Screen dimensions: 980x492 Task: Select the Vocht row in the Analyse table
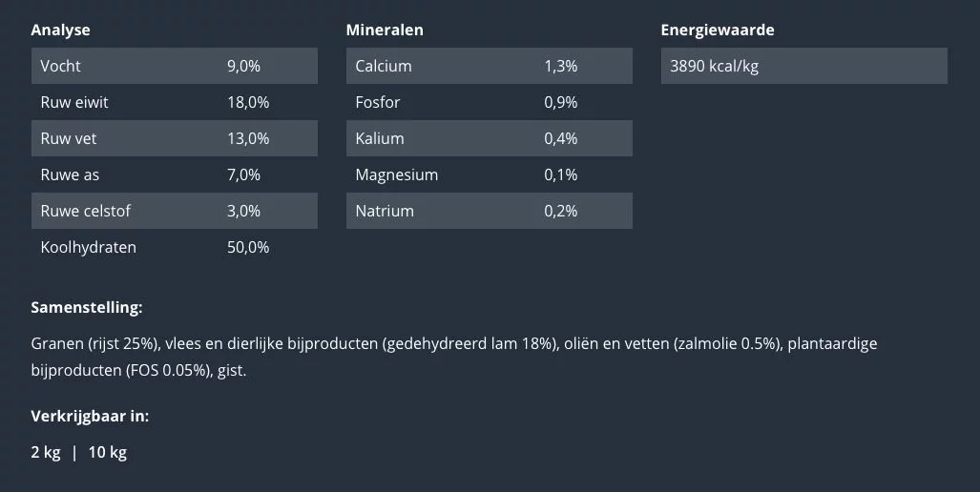174,67
